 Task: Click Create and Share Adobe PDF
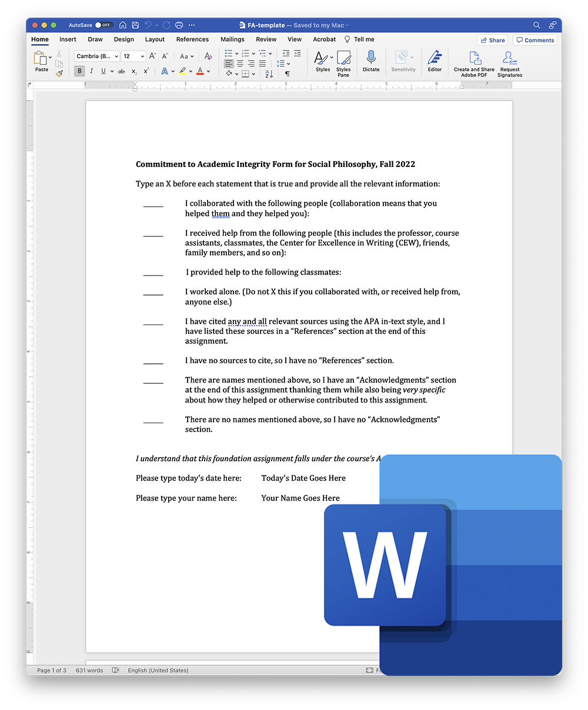[474, 59]
